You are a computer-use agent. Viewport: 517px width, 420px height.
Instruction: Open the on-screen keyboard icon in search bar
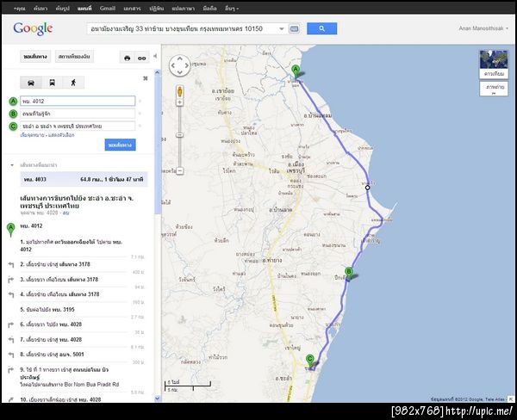click(x=294, y=29)
